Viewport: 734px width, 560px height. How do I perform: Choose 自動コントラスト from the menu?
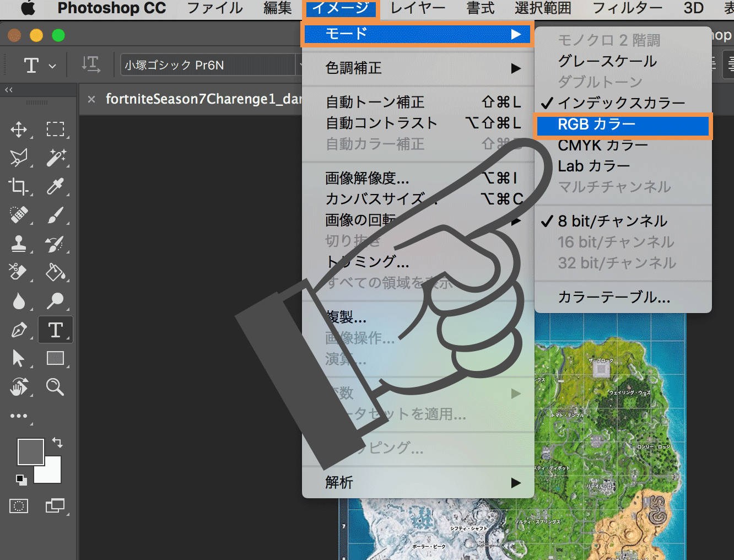pos(418,123)
